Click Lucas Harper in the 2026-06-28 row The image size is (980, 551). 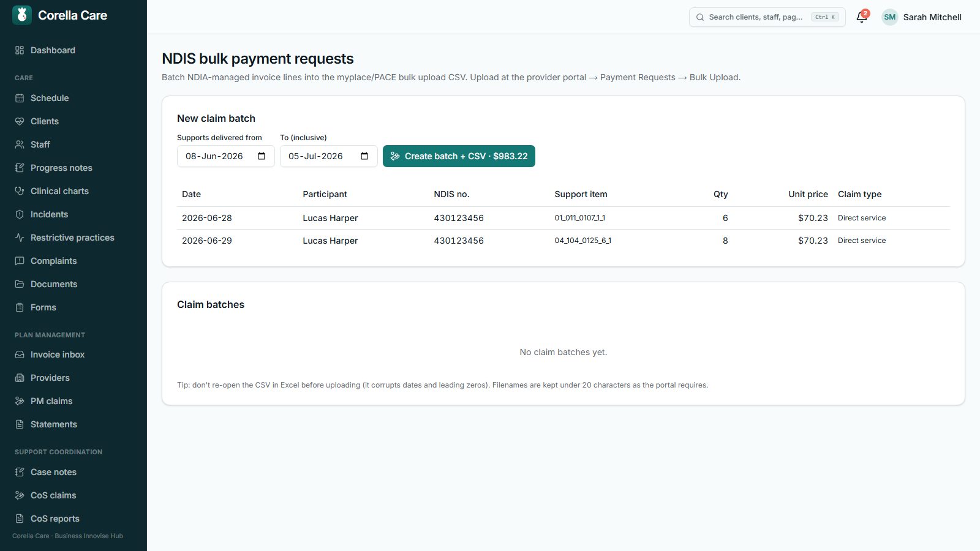[x=330, y=218]
